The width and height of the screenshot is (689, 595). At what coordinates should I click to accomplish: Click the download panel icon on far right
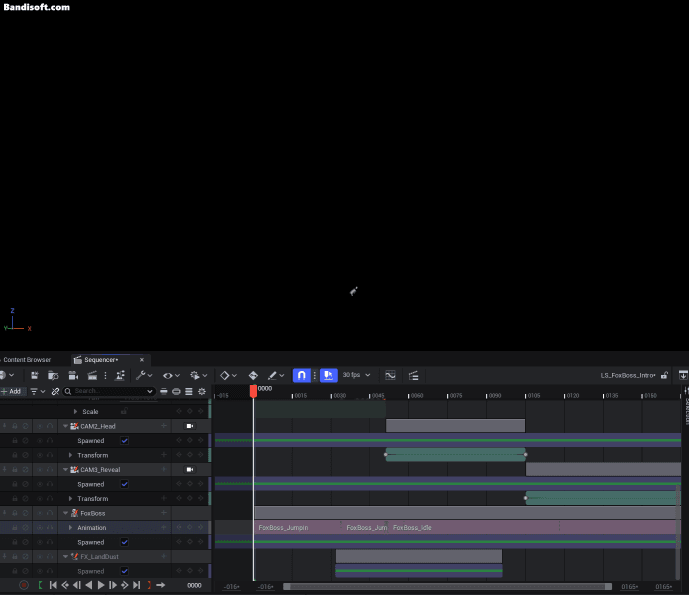[x=683, y=375]
